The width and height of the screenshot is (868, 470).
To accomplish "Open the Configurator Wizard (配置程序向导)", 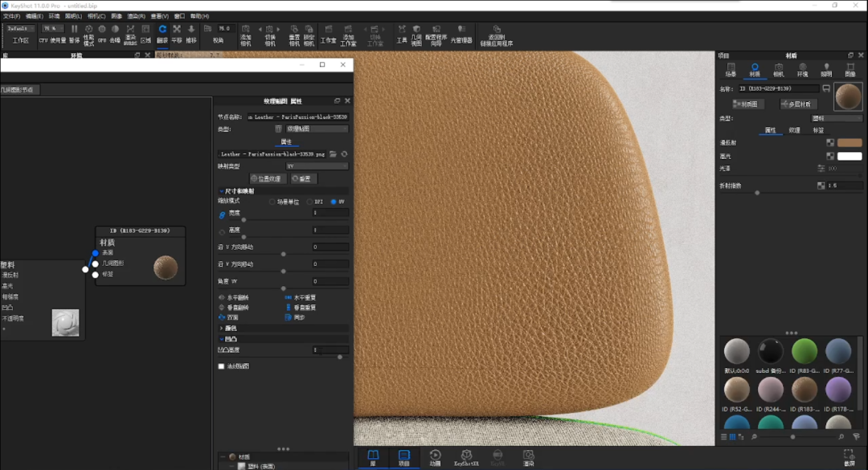I will coord(436,35).
